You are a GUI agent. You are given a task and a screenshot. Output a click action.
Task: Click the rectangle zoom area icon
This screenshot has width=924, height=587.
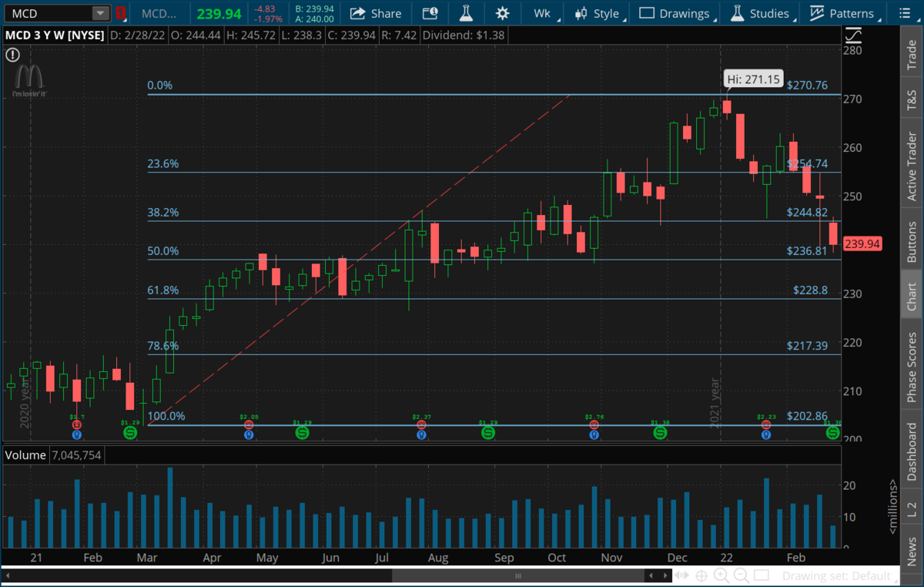click(761, 575)
